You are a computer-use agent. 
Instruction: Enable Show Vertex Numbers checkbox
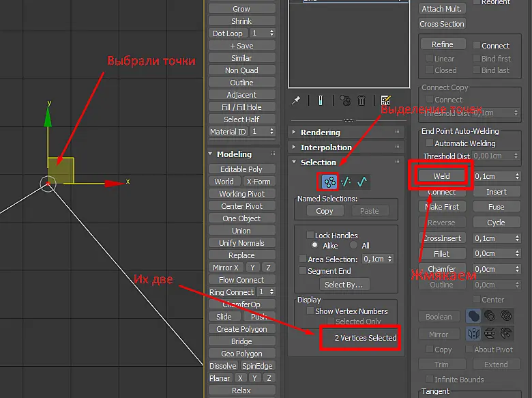point(310,311)
